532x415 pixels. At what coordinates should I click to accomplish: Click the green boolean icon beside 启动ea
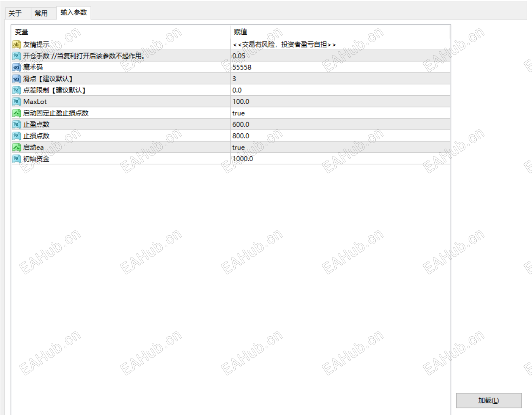pos(16,147)
